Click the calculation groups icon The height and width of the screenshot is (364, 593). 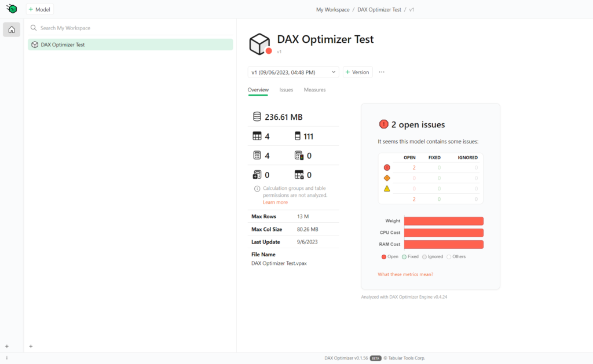(x=257, y=175)
